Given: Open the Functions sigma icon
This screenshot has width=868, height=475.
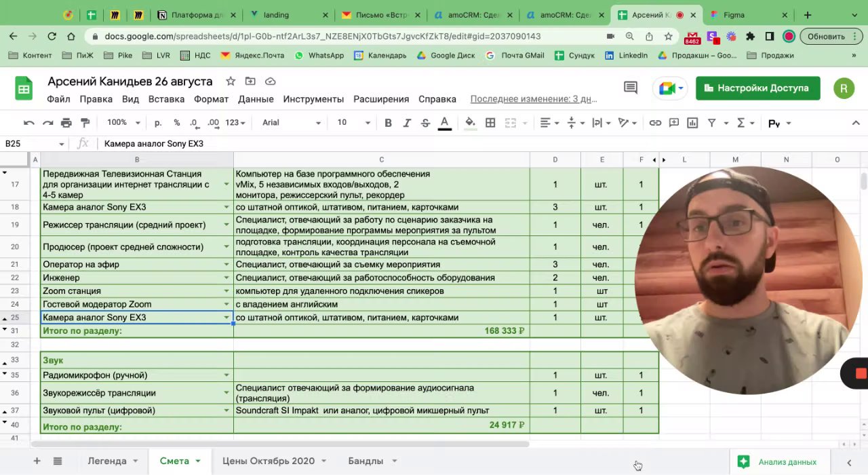Looking at the screenshot, I should click(x=741, y=123).
